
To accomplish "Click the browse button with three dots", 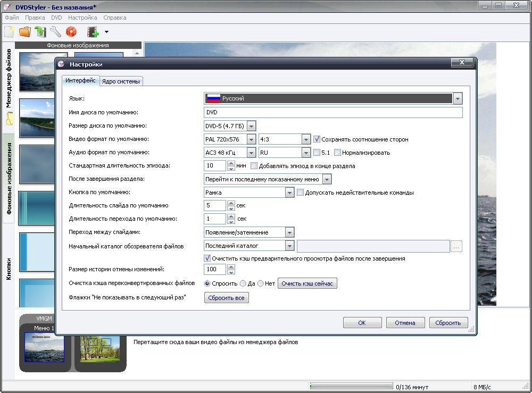I will pos(456,247).
